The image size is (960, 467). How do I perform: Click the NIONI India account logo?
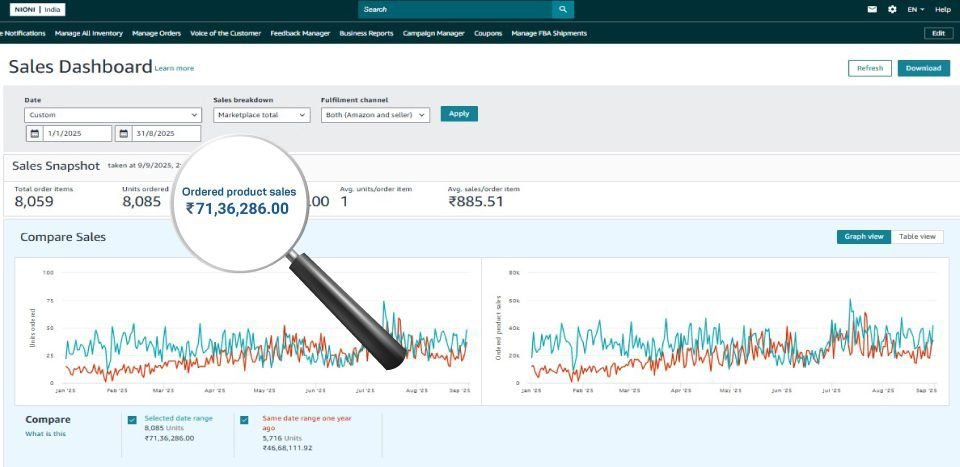[37, 9]
